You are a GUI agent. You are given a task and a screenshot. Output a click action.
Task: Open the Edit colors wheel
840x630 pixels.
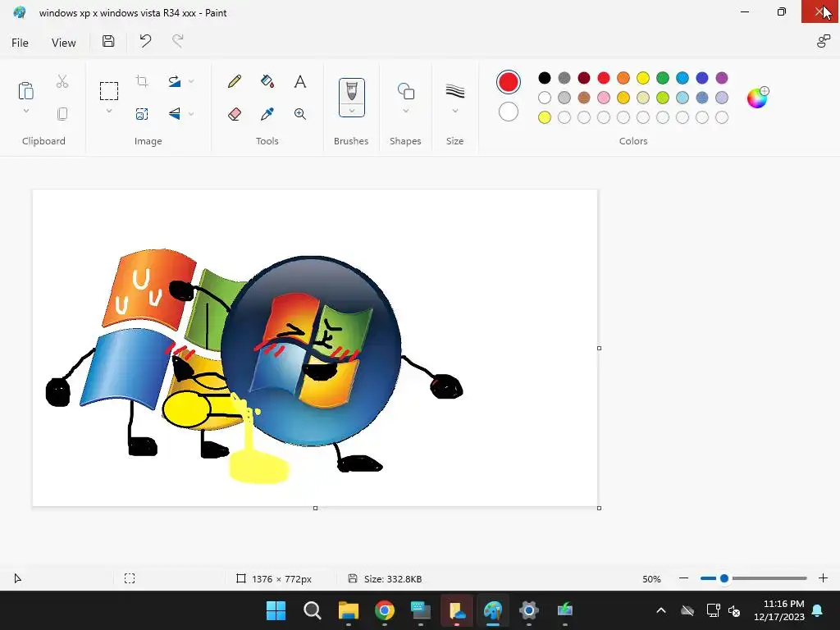pos(757,98)
